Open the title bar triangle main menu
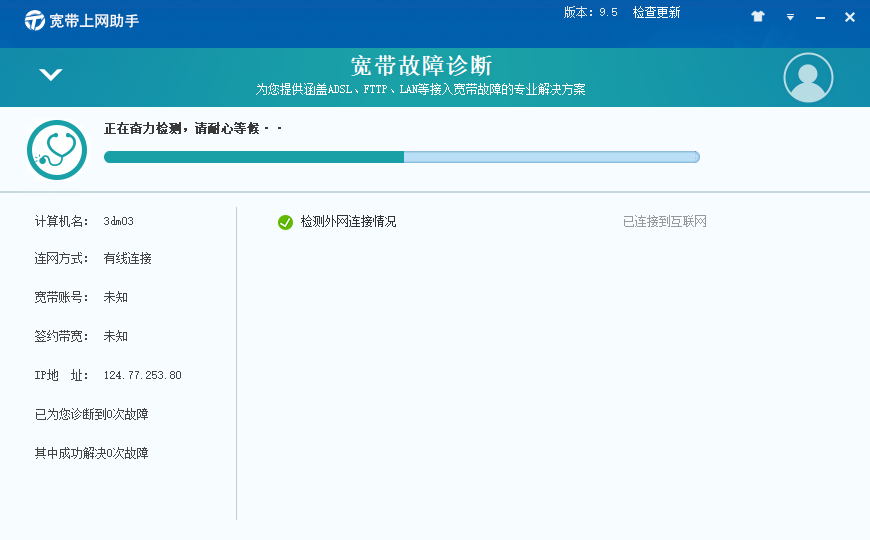The image size is (870, 540). [790, 17]
